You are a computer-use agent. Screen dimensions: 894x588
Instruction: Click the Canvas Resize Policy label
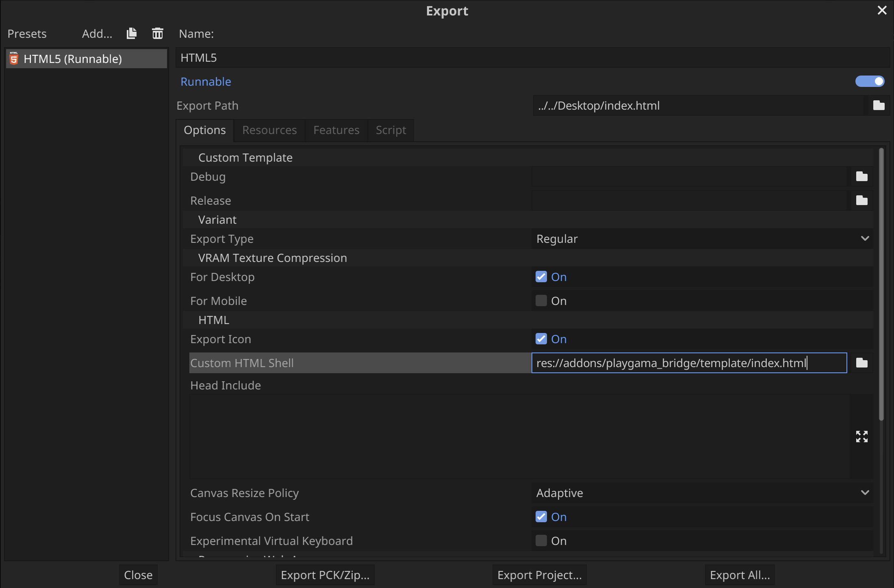pos(245,493)
